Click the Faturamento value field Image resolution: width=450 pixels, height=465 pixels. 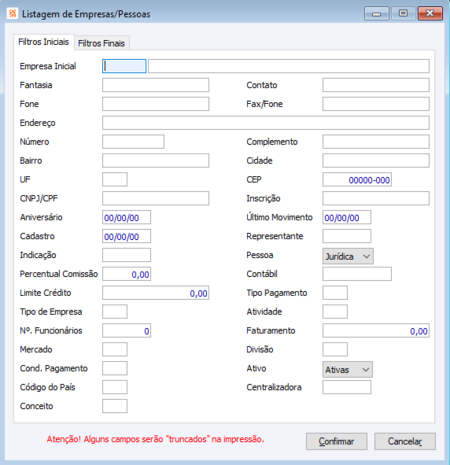(x=376, y=331)
